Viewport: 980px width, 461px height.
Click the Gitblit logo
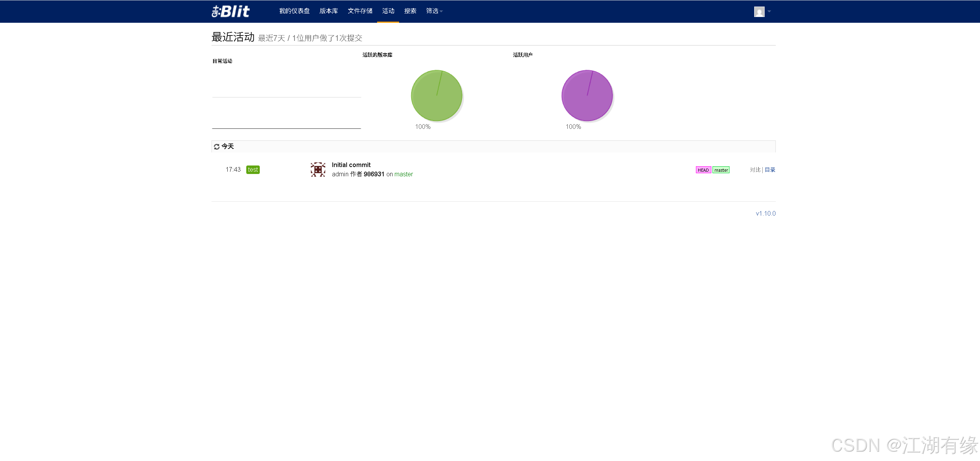pyautogui.click(x=230, y=11)
